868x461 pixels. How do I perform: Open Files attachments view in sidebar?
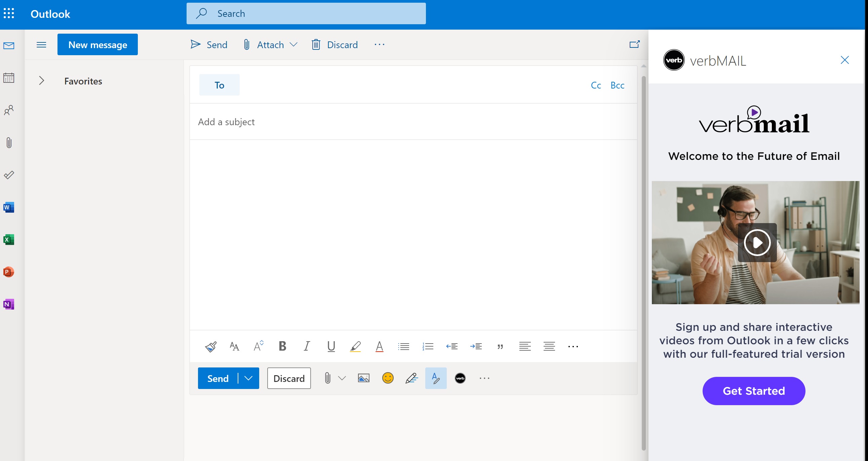tap(9, 142)
